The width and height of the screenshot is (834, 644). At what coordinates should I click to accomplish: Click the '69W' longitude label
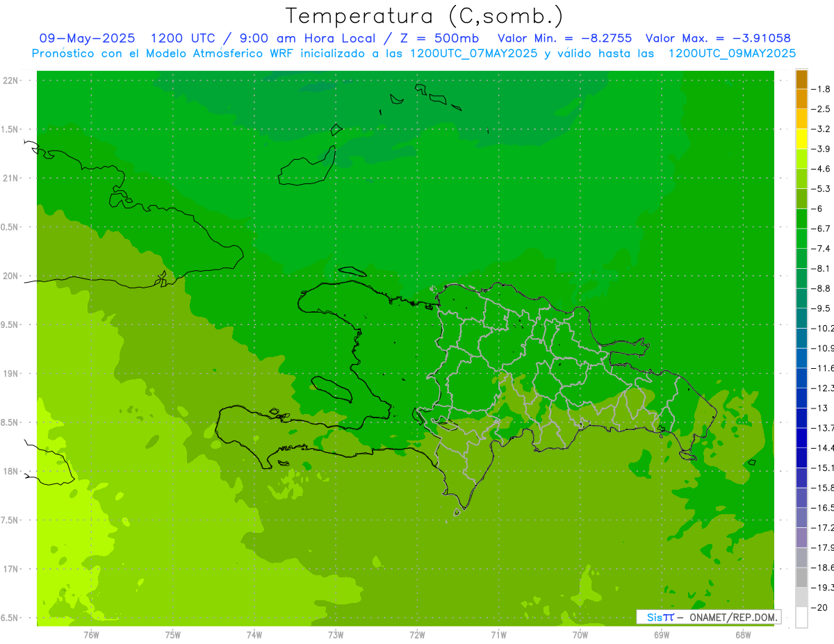tap(662, 634)
